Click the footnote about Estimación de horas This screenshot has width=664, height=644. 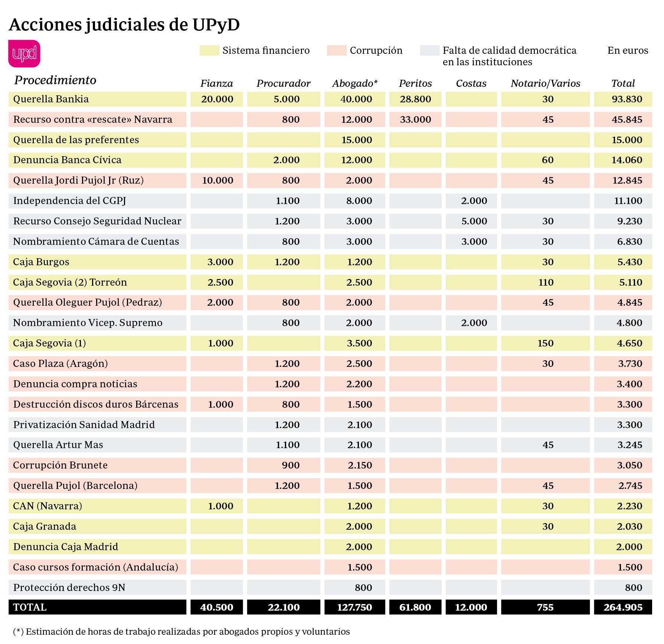[x=181, y=632]
